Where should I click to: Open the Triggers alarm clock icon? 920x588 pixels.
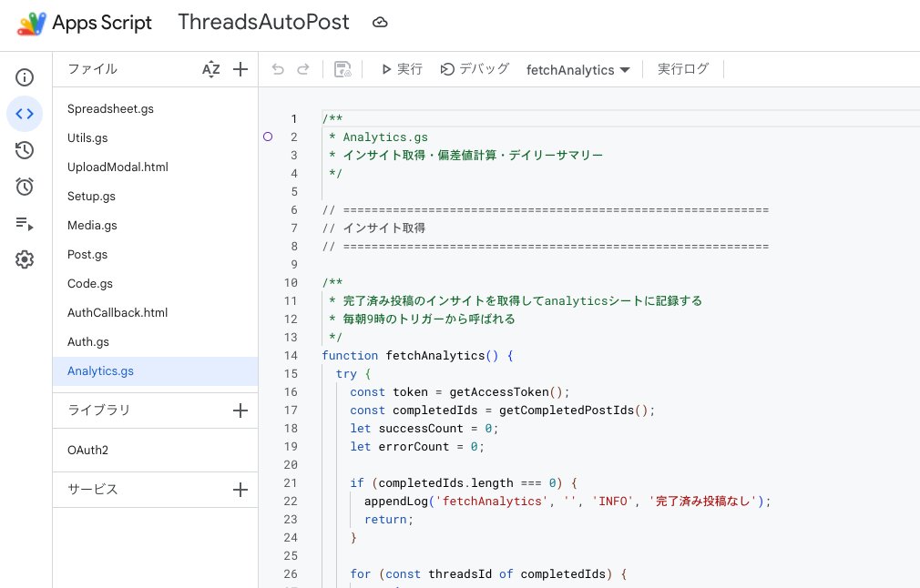coord(25,187)
